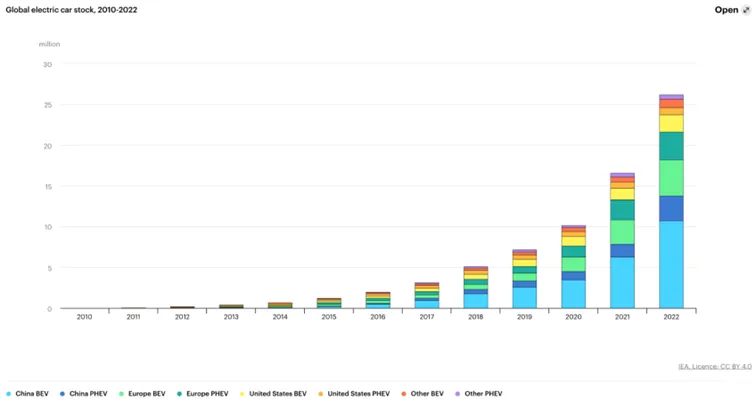The image size is (756, 399).
Task: Select the 2022 Europe BEV bar segment
Action: pos(671,178)
